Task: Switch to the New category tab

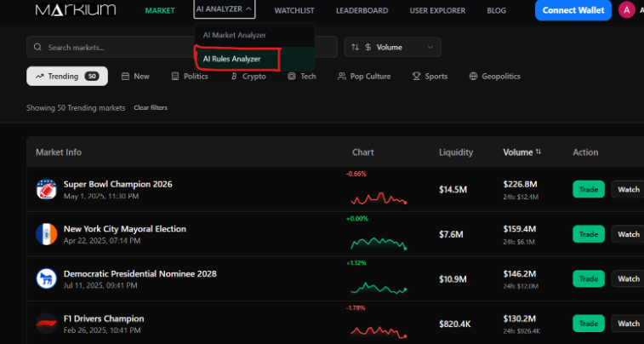Action: (x=135, y=77)
